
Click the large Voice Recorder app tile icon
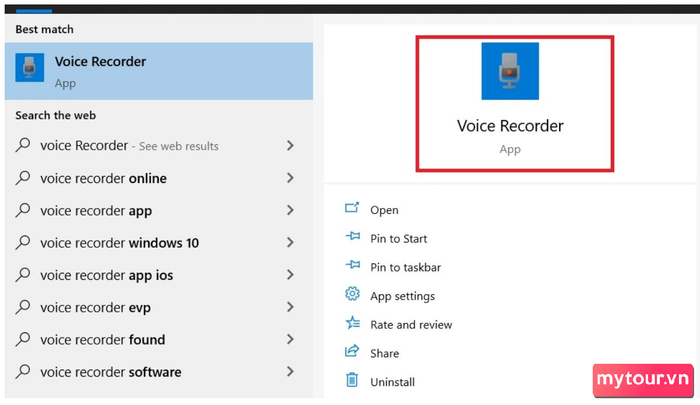point(510,71)
